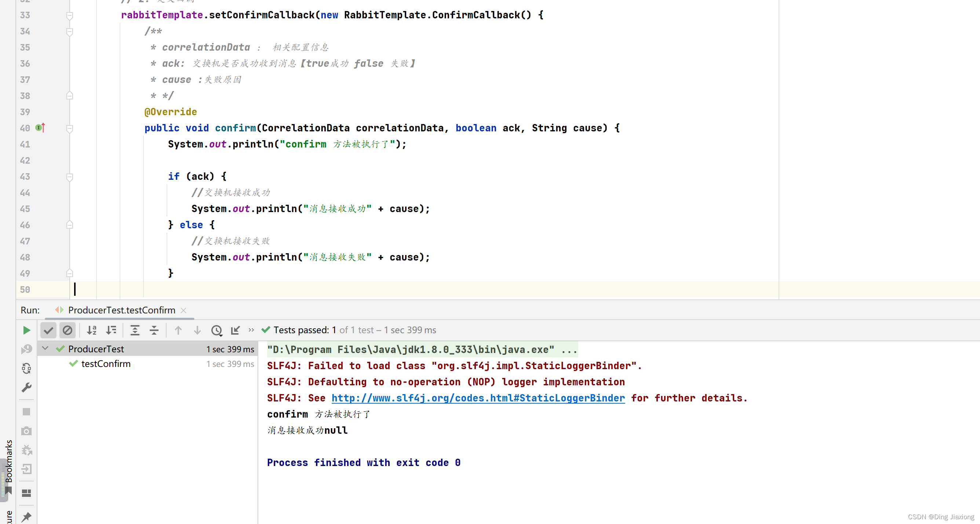Expand all test nodes

coord(135,330)
